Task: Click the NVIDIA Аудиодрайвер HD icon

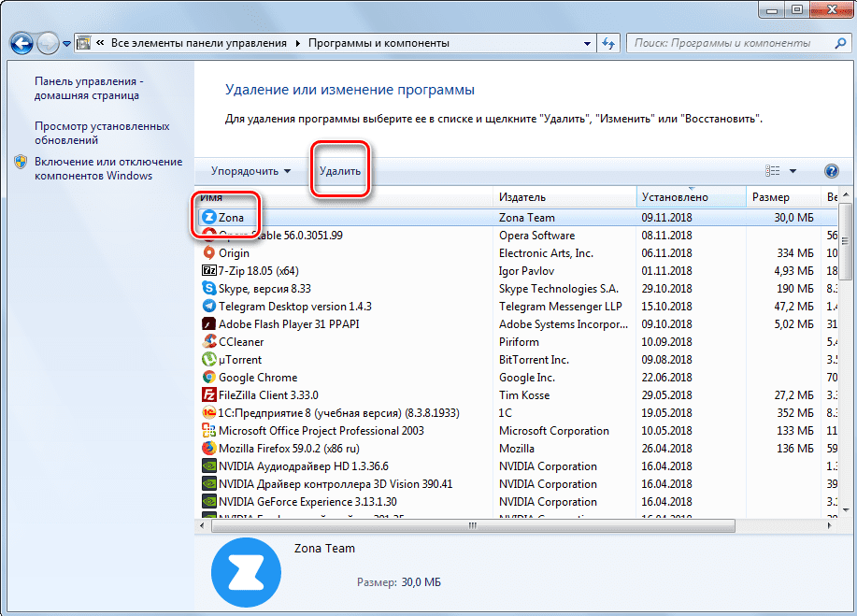Action: click(x=208, y=466)
